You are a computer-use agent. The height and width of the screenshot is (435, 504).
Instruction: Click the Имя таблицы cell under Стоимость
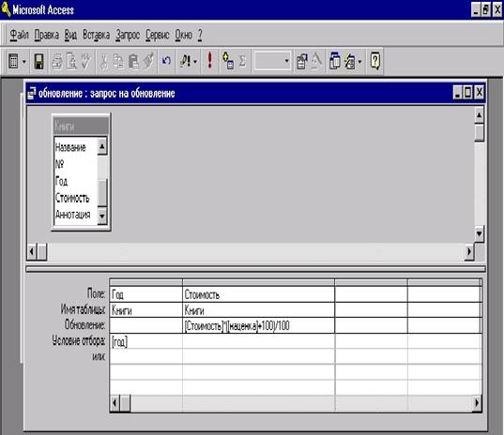[258, 310]
